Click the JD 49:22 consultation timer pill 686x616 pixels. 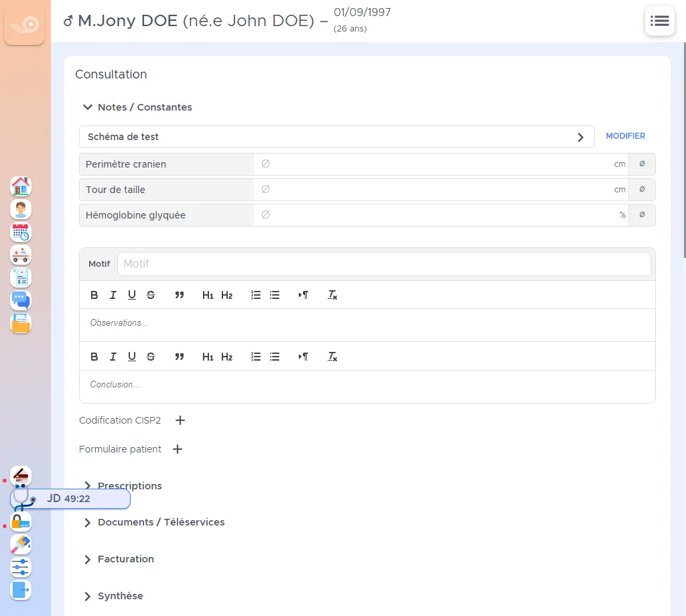coord(70,499)
